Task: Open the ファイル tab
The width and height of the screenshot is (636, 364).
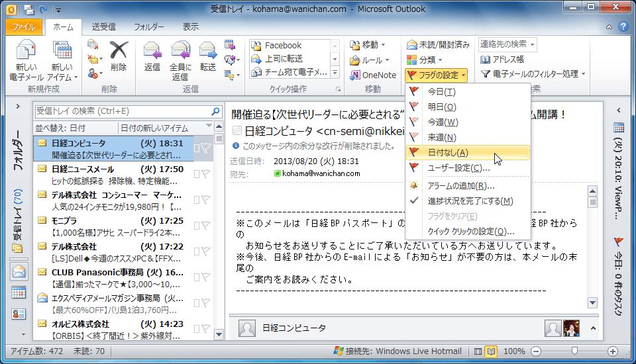Action: (24, 27)
